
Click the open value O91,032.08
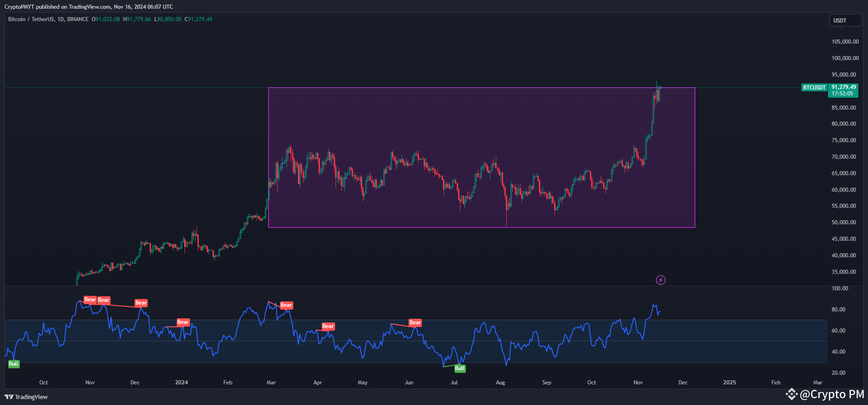pos(106,19)
